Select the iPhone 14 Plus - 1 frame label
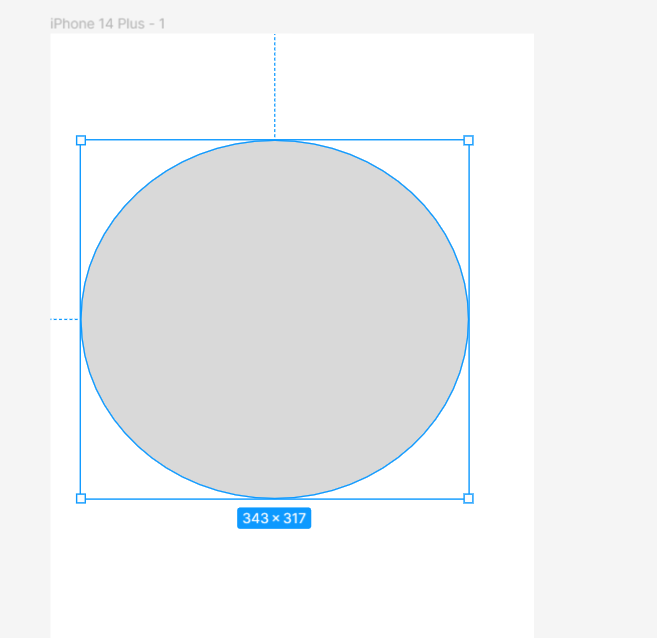Viewport: 657px width, 638px height. tap(107, 24)
